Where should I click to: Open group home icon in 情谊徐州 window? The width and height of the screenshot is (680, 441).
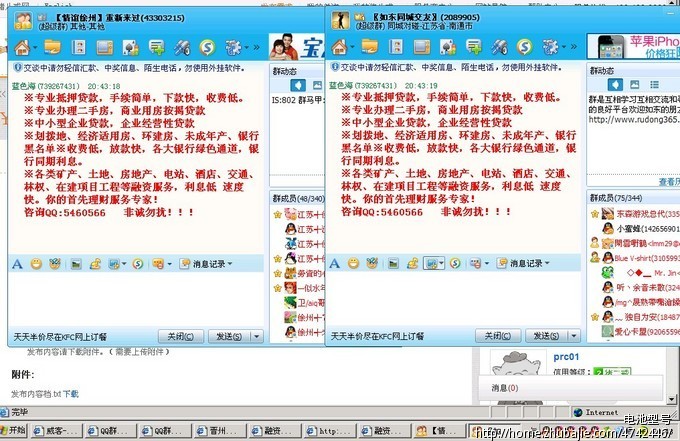[22, 47]
